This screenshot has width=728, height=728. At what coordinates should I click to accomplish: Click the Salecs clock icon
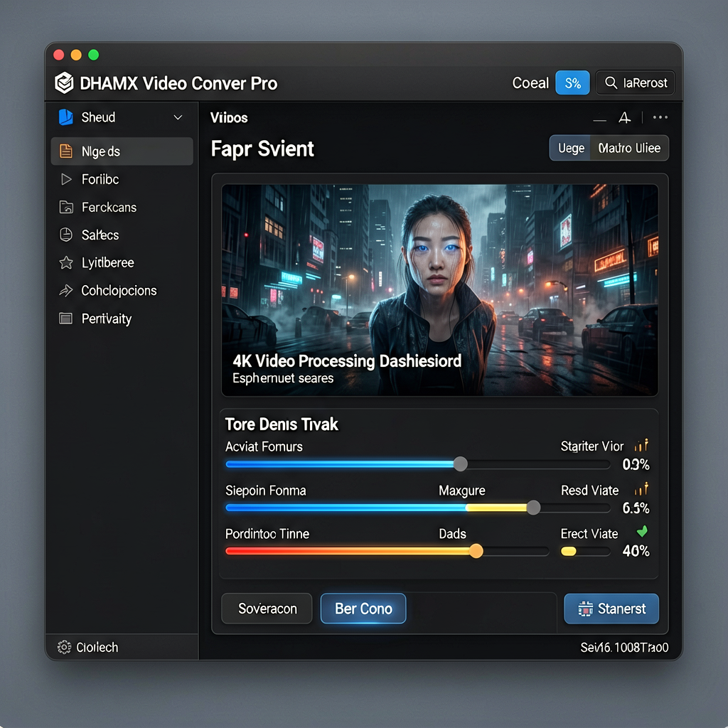[66, 235]
